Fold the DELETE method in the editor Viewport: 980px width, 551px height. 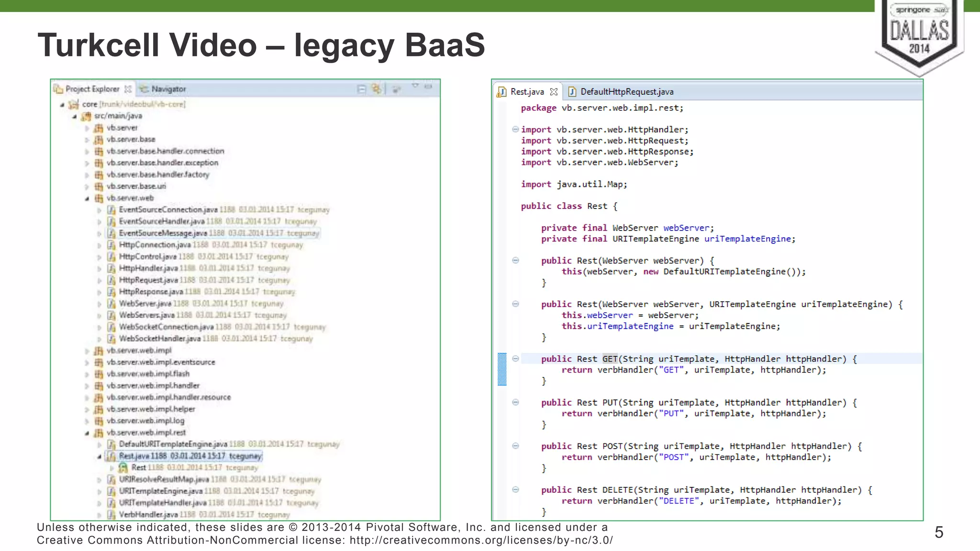(x=515, y=489)
